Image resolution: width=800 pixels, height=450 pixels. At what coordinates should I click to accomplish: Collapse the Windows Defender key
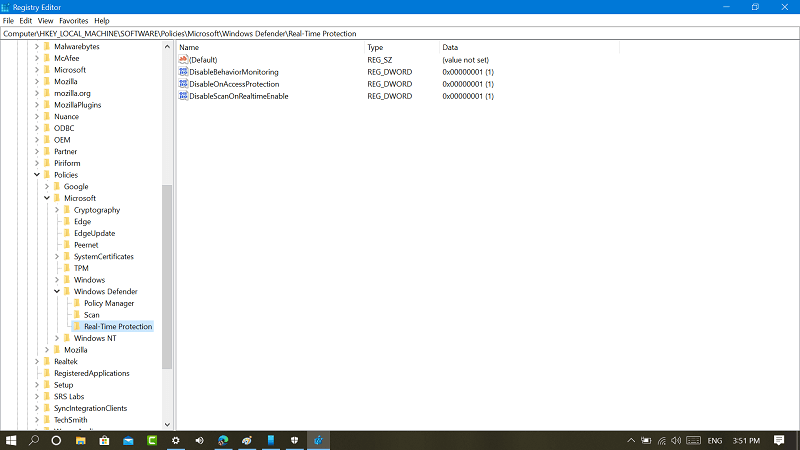[x=57, y=291]
